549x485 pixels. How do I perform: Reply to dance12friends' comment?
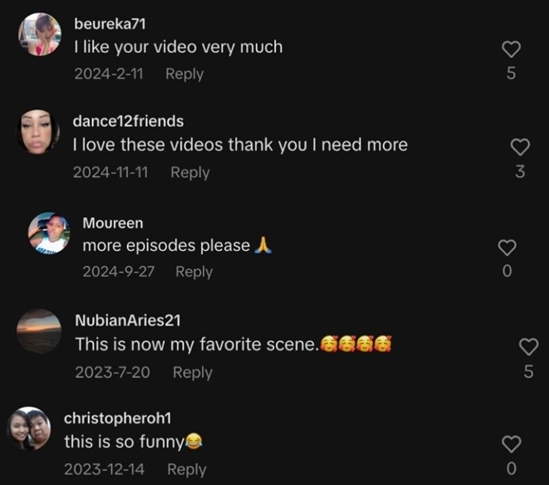coord(190,173)
